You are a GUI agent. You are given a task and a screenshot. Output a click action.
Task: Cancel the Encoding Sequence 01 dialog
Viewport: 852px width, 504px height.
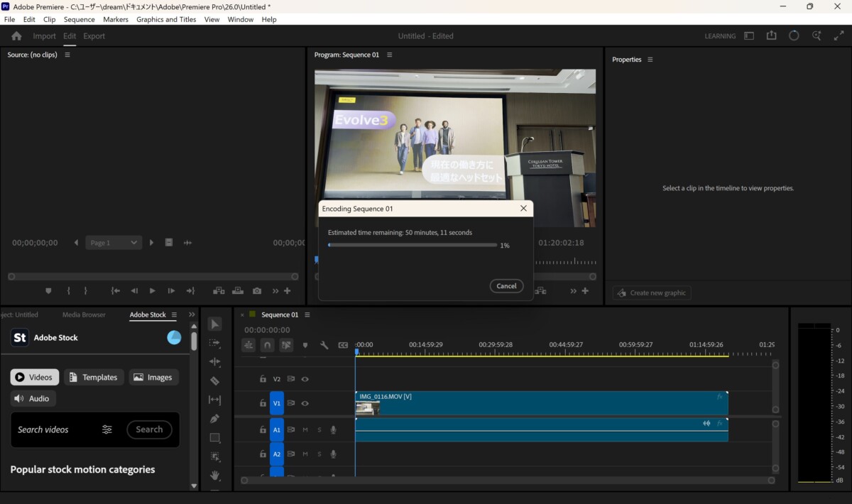pos(506,286)
